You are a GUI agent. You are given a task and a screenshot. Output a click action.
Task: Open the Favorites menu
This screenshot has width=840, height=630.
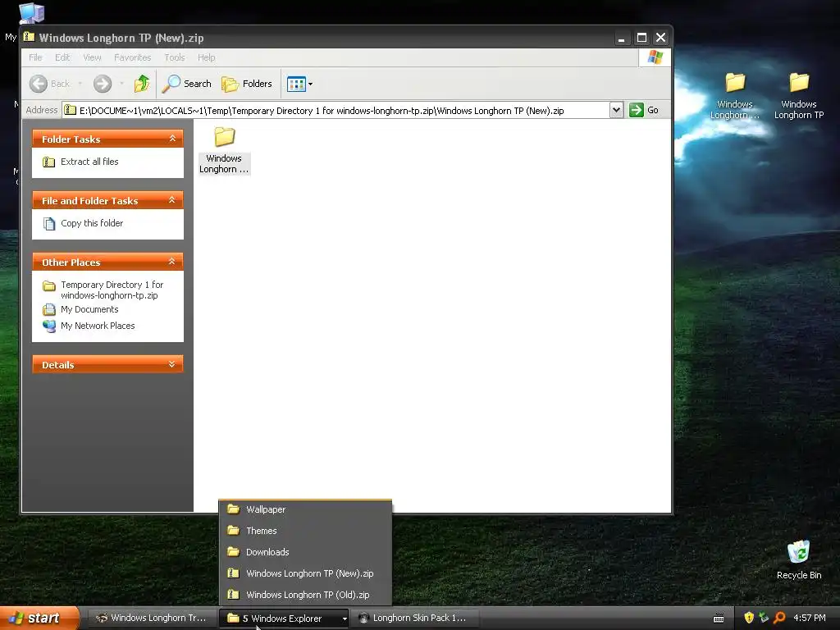pos(132,57)
